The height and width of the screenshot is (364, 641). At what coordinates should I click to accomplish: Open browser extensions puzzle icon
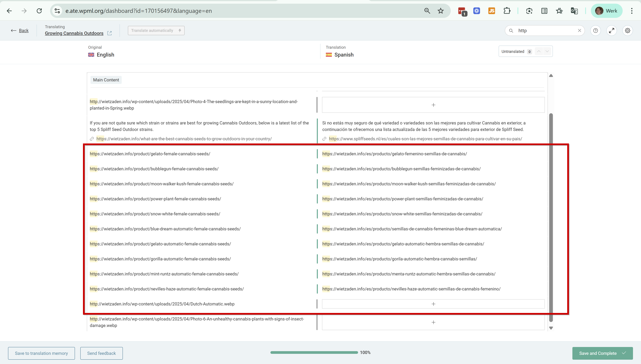pos(507,11)
